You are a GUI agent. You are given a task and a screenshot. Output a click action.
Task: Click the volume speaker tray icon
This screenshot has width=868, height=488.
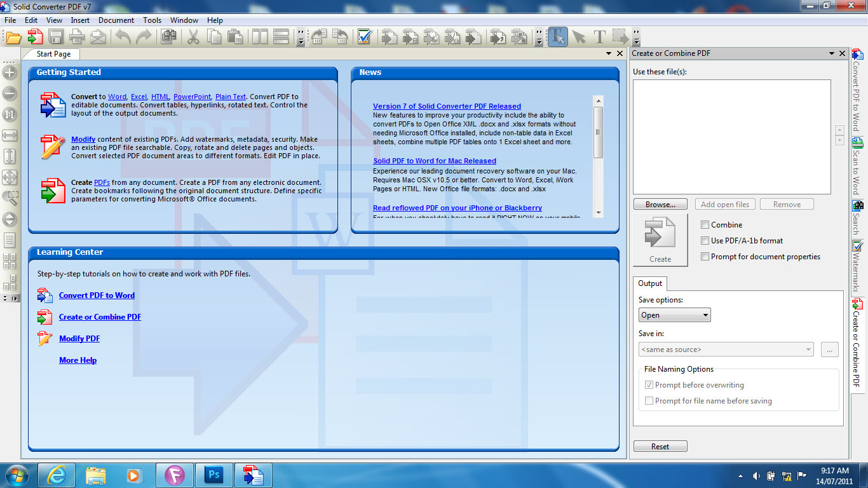coord(756,475)
